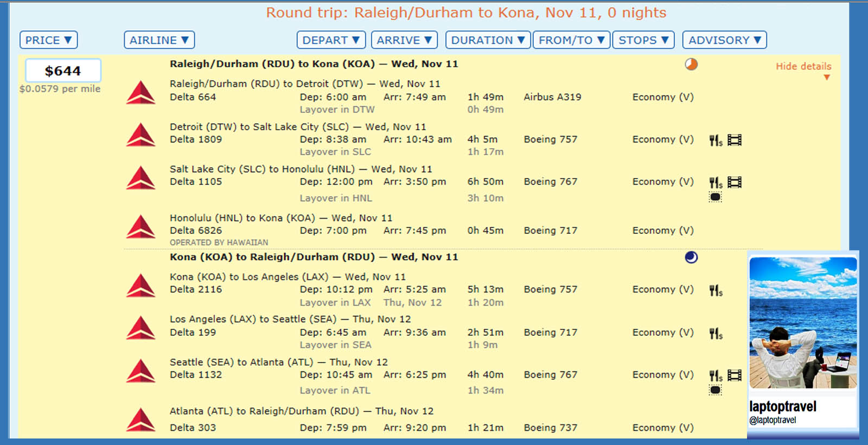Click the dotted screen icon under Delta 1132 amenities
This screenshot has height=445, width=868.
click(716, 390)
